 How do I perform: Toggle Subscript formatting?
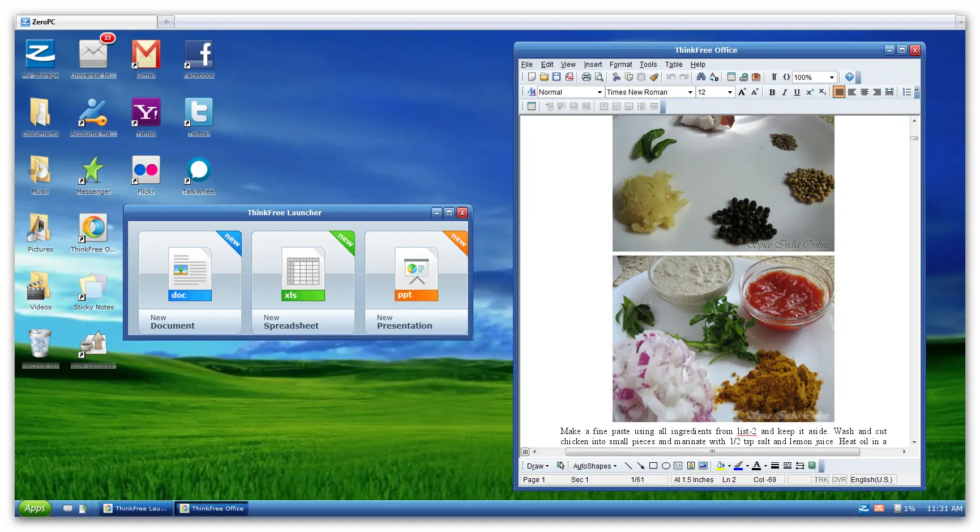[822, 92]
